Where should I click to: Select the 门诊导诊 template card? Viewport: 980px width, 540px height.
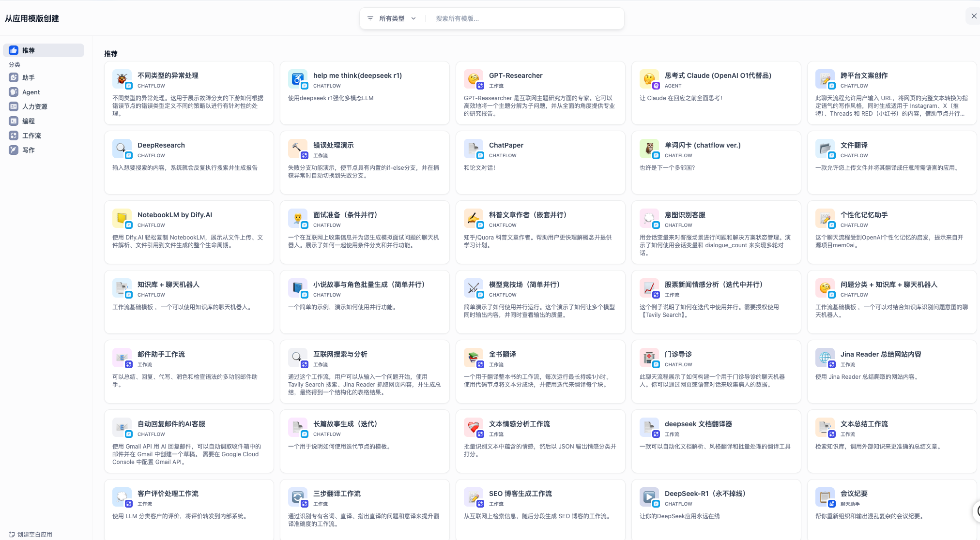click(716, 371)
